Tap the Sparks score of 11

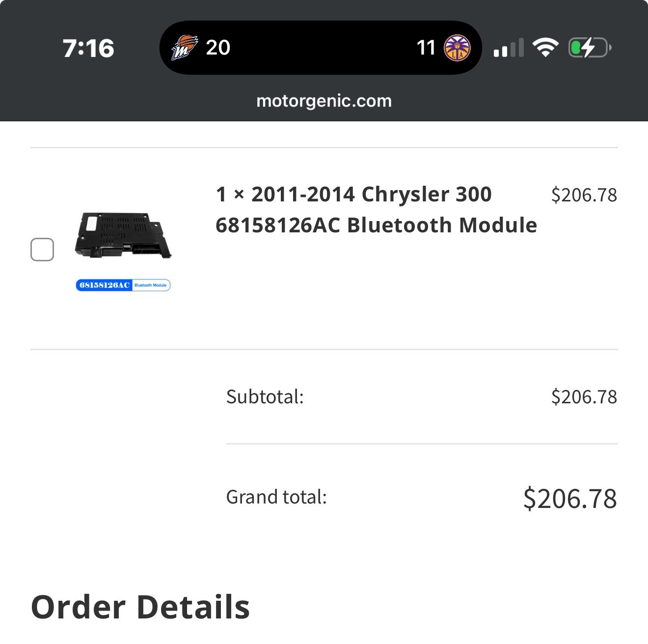pos(426,48)
